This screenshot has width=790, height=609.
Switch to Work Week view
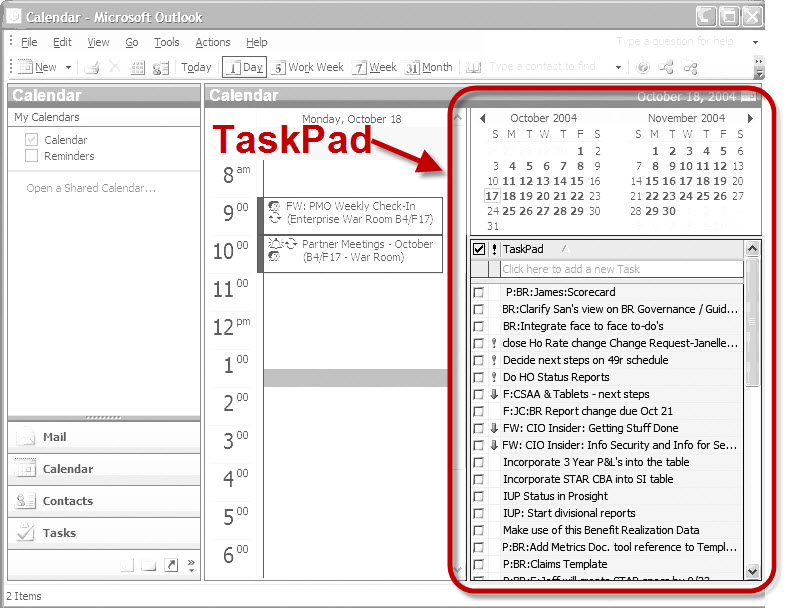coord(308,68)
